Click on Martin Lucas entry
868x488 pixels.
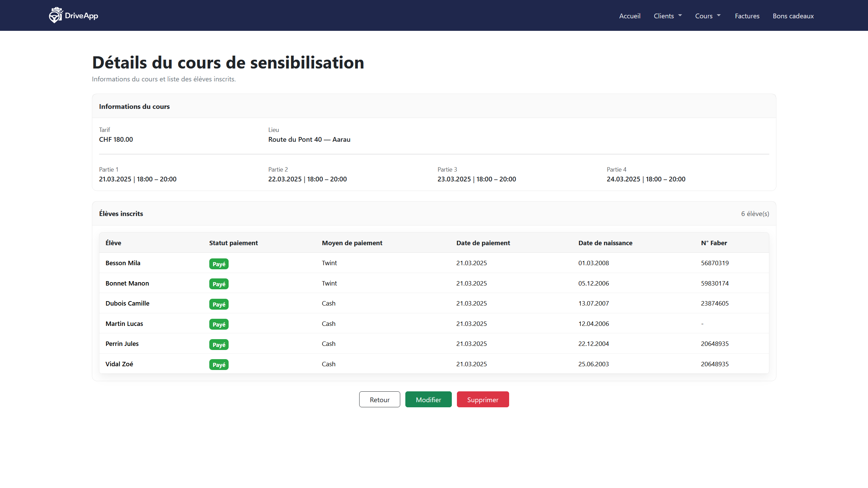(124, 324)
